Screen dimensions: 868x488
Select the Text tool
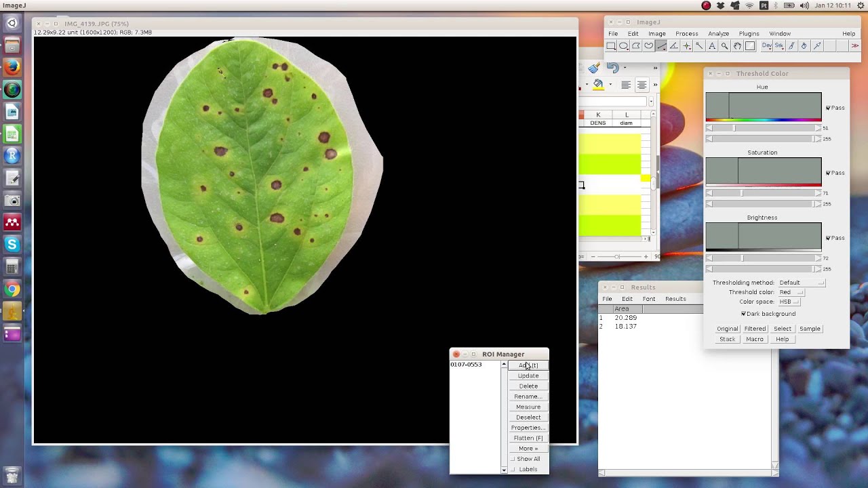point(712,46)
